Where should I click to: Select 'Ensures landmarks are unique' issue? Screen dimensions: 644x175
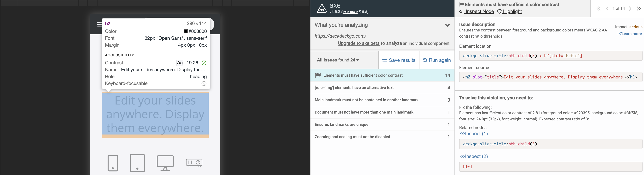(x=382, y=124)
